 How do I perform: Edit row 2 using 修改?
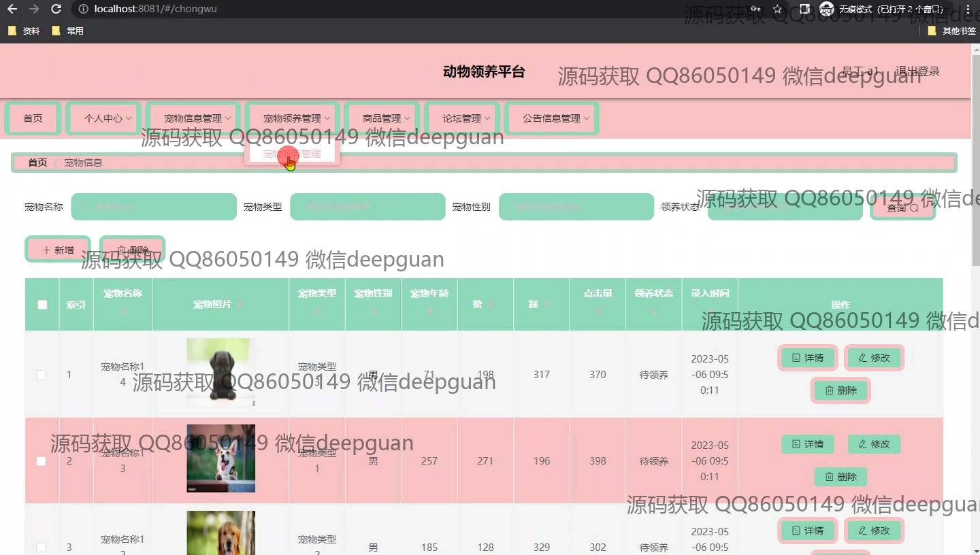[x=874, y=444]
